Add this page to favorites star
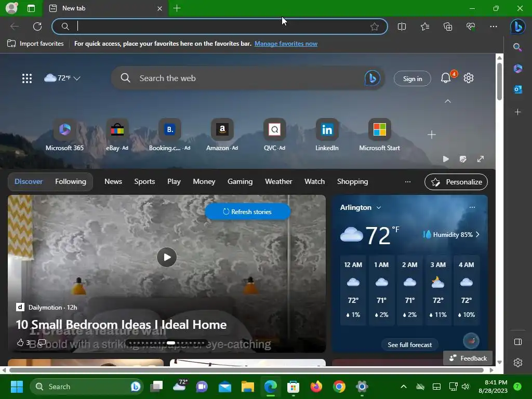This screenshot has width=532, height=399. point(375,26)
